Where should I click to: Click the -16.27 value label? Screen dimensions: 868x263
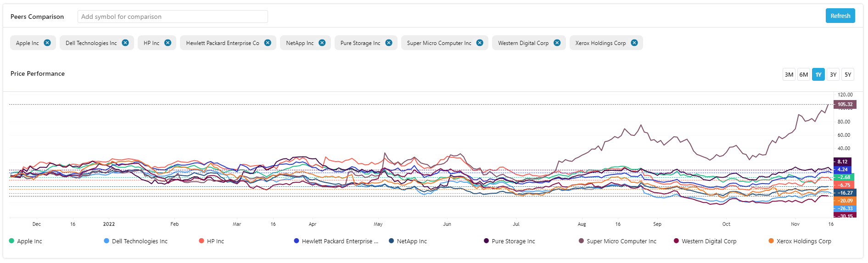[x=845, y=193]
